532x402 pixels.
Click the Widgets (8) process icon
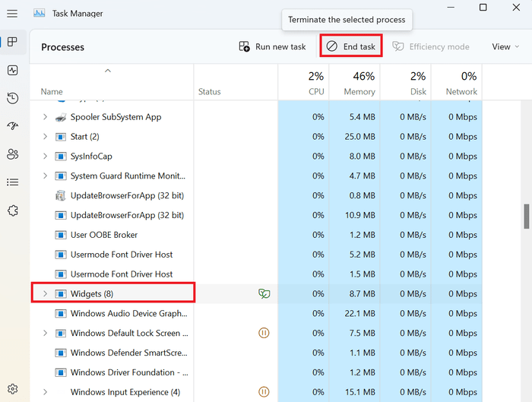pyautogui.click(x=61, y=294)
